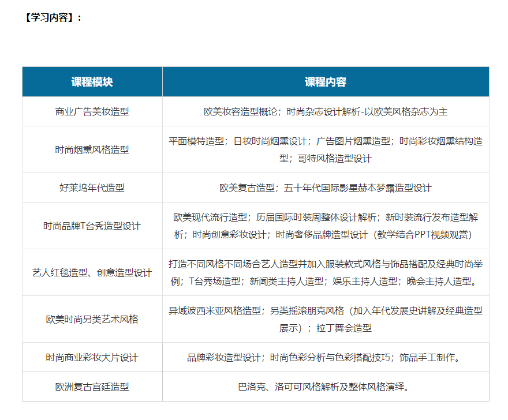Screen dimensions: 508x420
Task: Click the 欧美时尚另类艺术风格 module cell
Action: click(x=92, y=319)
